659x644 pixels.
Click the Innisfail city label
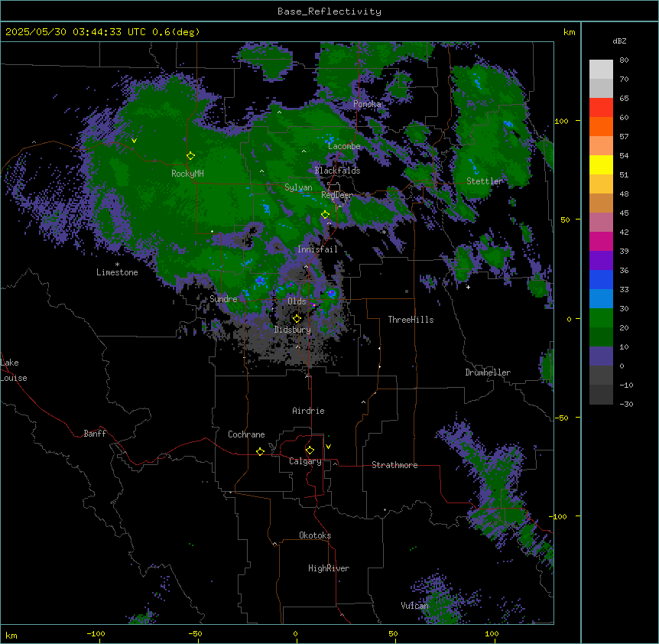317,249
